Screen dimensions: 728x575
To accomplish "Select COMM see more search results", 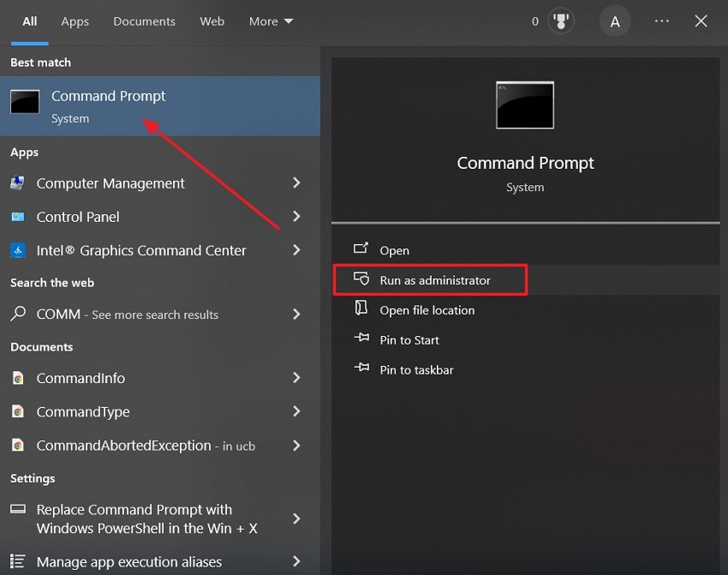I will click(159, 314).
